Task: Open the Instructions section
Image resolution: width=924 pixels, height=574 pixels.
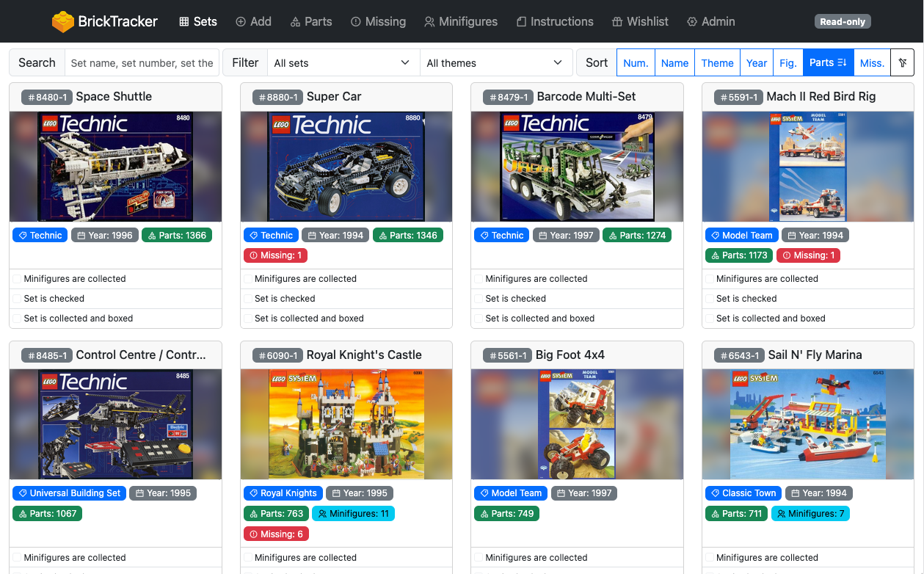Action: click(x=555, y=22)
